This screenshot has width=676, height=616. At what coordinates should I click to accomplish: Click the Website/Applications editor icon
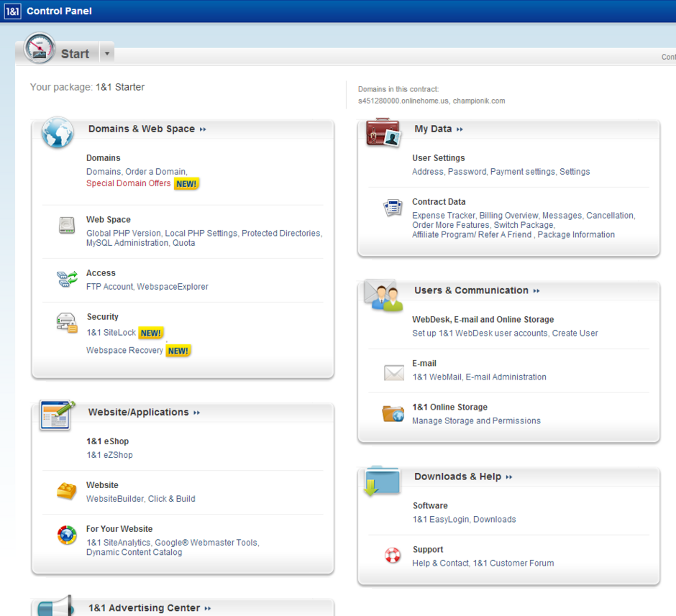click(x=58, y=415)
